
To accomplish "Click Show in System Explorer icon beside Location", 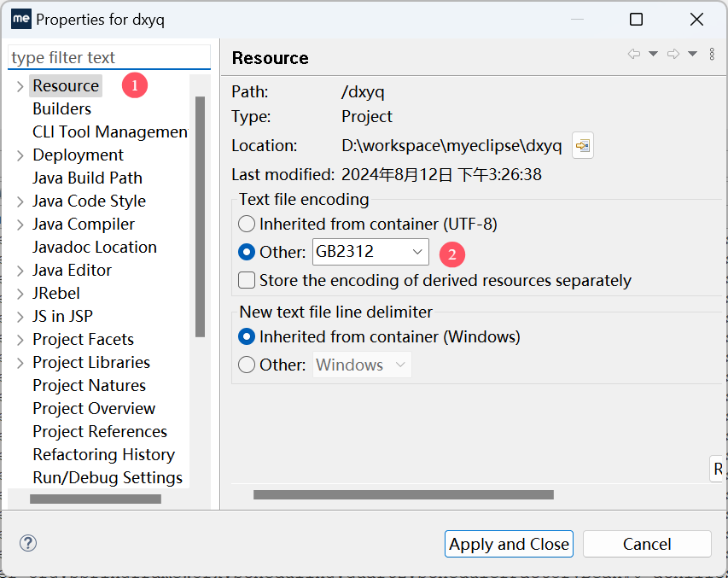I will (x=583, y=146).
